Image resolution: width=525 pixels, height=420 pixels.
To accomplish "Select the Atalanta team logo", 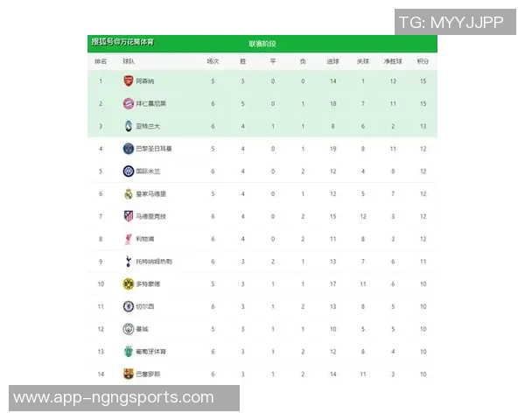I will click(128, 126).
